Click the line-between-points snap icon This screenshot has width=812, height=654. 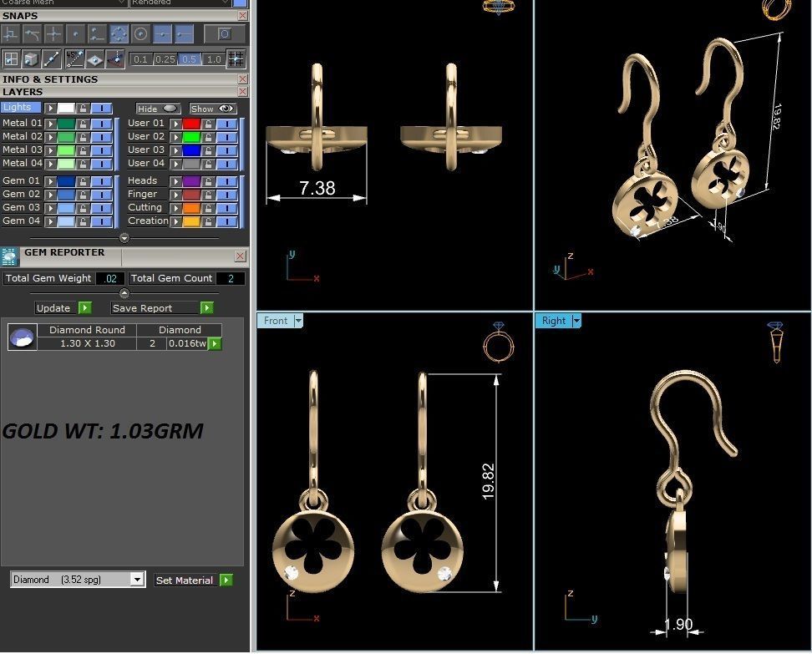52,59
